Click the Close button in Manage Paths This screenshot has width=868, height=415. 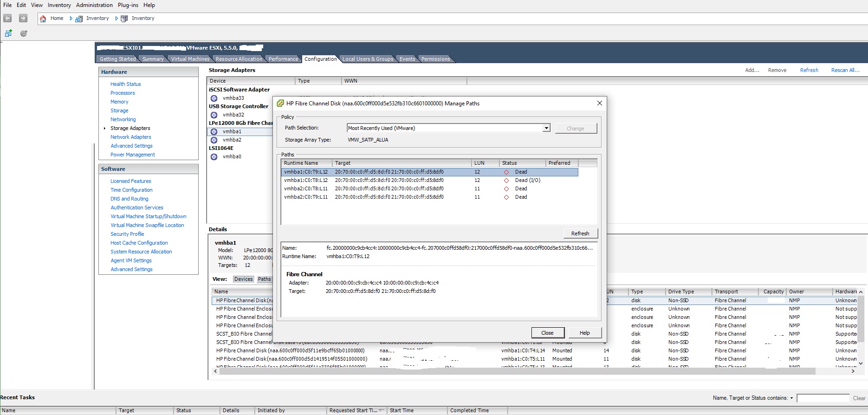click(x=548, y=333)
